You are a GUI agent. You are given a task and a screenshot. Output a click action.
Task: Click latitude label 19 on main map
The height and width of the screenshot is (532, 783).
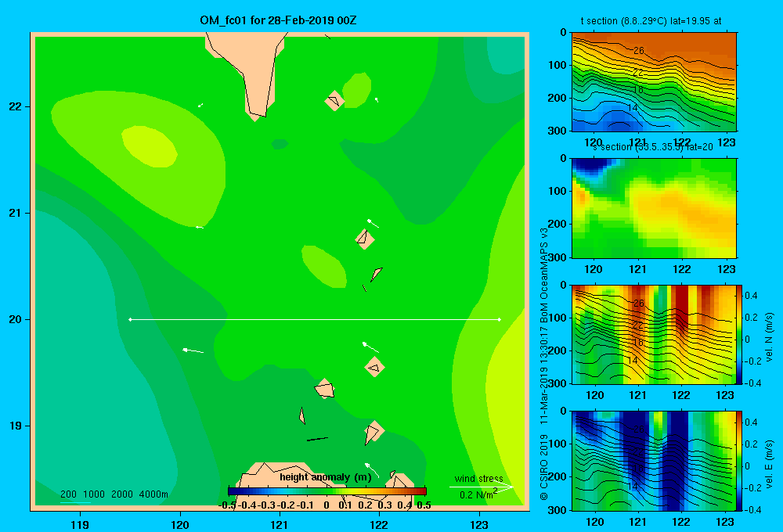(16, 426)
